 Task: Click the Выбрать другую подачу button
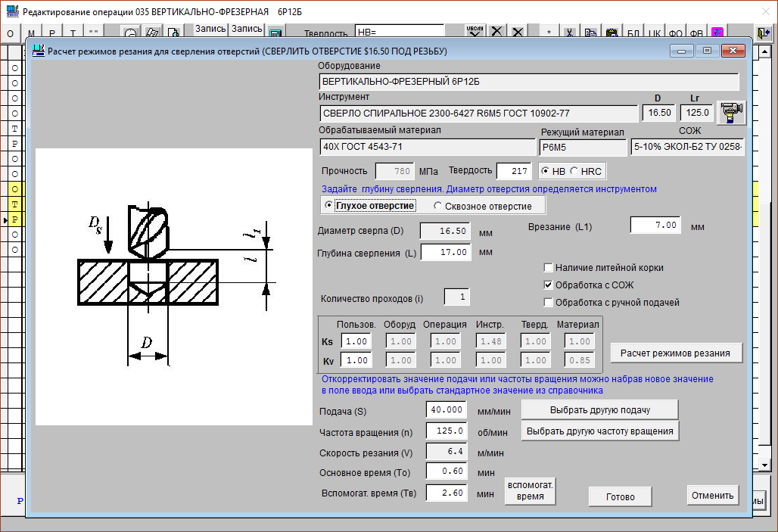pos(599,409)
